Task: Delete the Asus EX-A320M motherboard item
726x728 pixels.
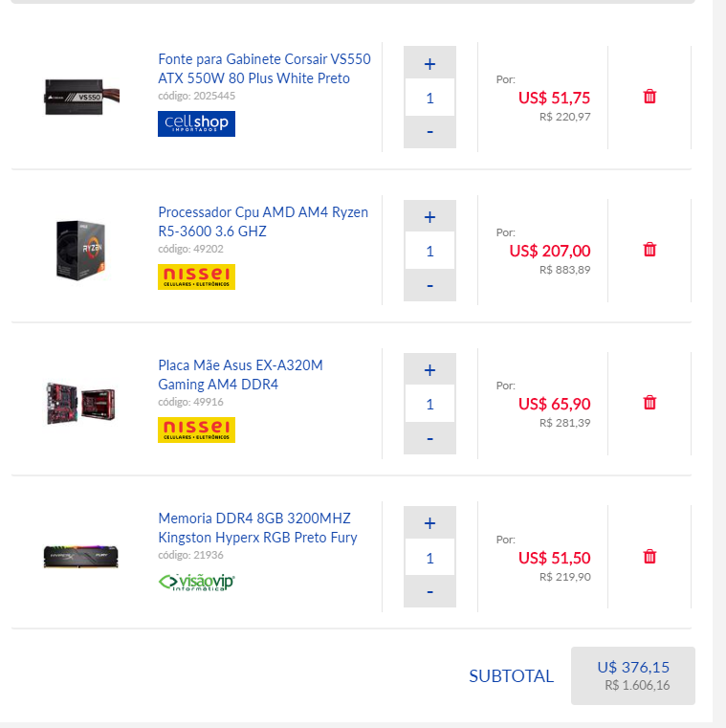Action: (x=649, y=403)
